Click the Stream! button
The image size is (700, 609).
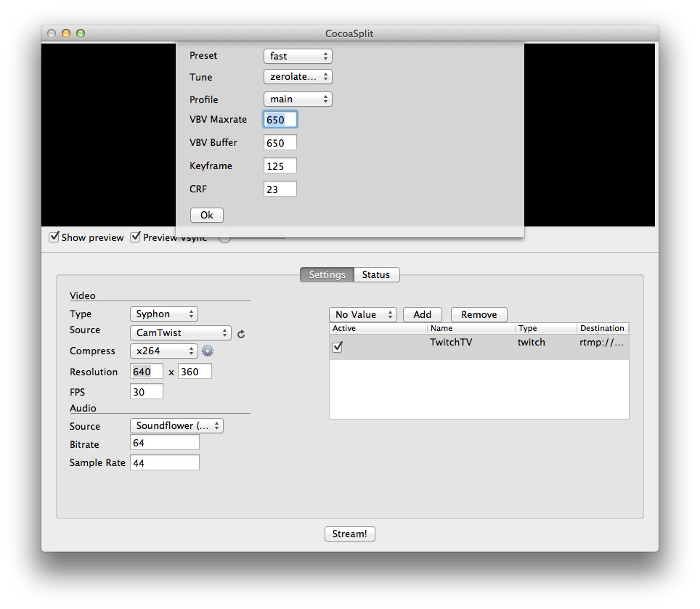(349, 534)
